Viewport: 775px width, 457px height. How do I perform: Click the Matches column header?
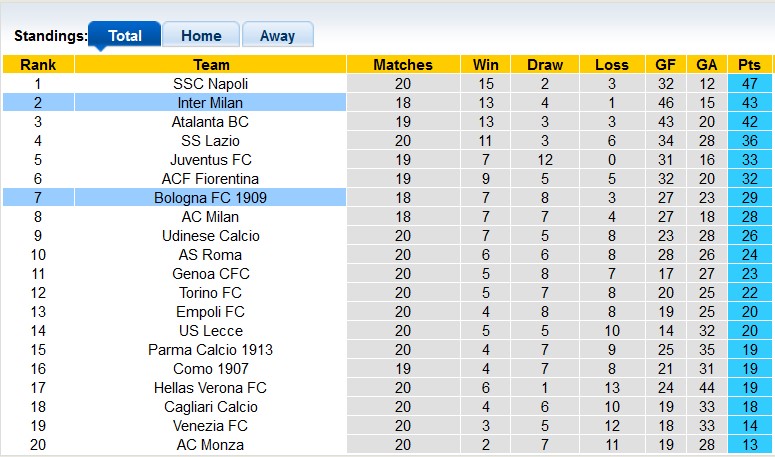[x=402, y=65]
